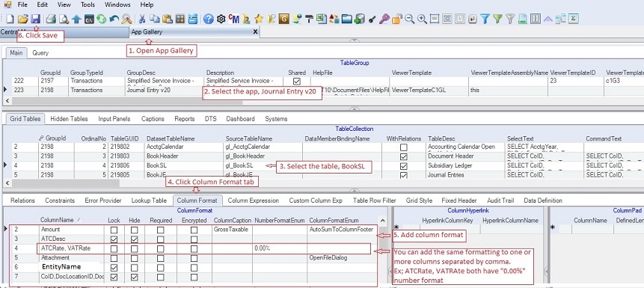Switch to the Hidden Tables tab
Viewport: 644px width, 288px height.
click(x=69, y=119)
